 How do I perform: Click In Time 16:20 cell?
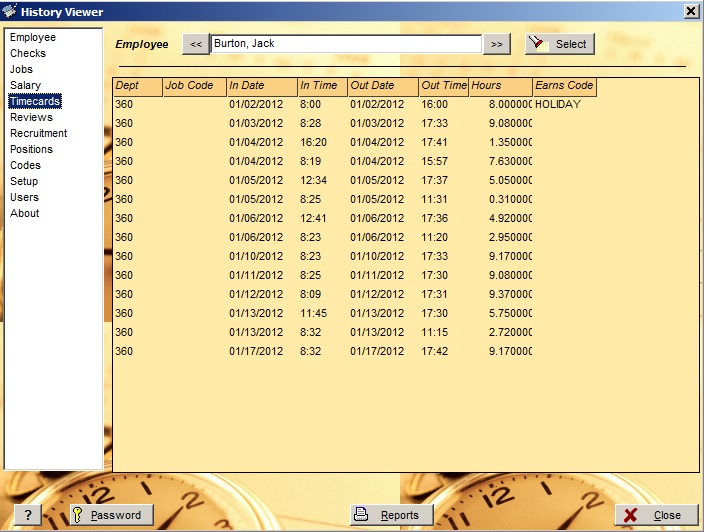(x=313, y=142)
